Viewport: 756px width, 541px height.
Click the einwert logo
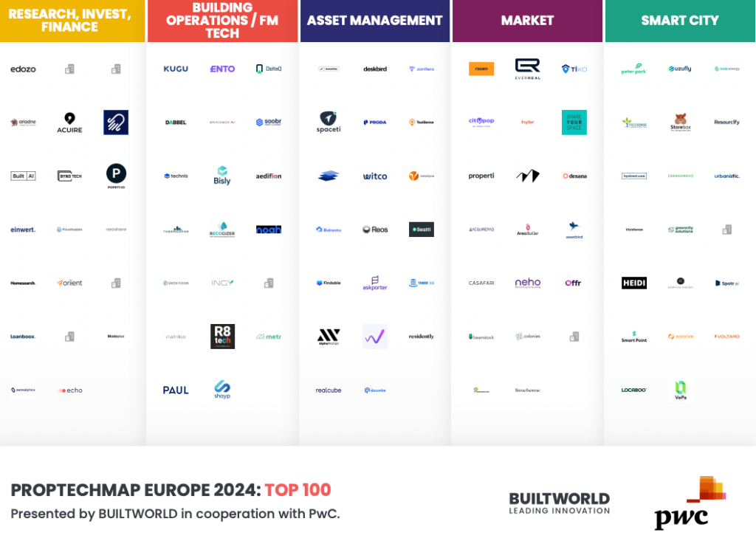(23, 230)
